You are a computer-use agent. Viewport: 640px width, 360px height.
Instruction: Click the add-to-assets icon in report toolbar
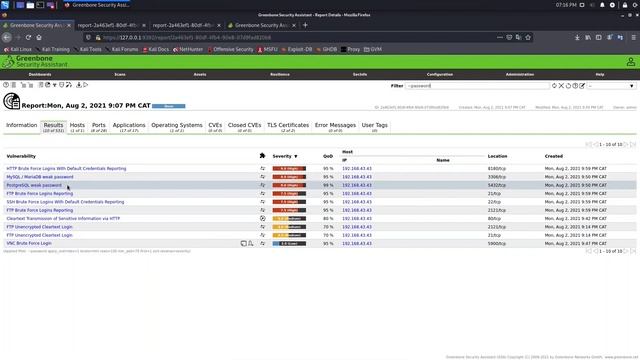tap(23, 85)
